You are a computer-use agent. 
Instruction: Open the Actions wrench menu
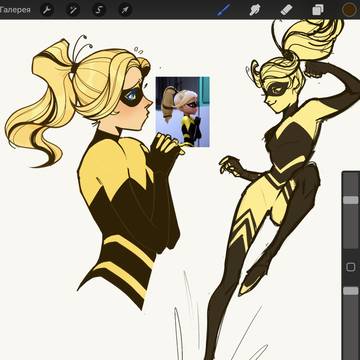point(47,10)
